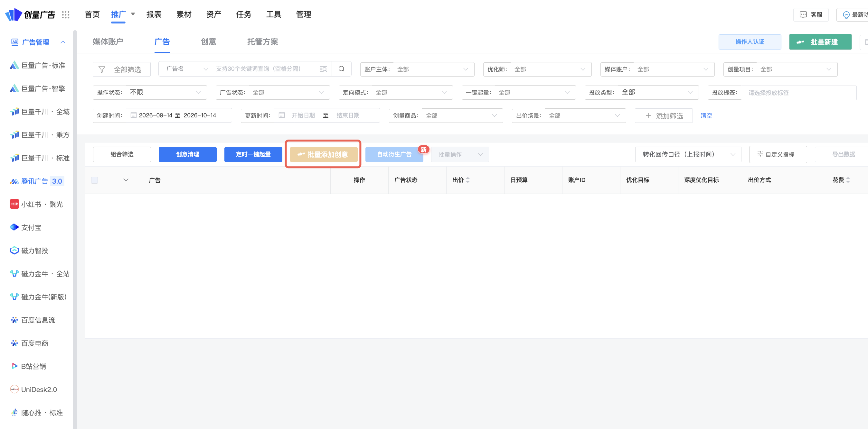Open 磁力智投 in sidebar
Image resolution: width=868 pixels, height=429 pixels.
(x=29, y=251)
